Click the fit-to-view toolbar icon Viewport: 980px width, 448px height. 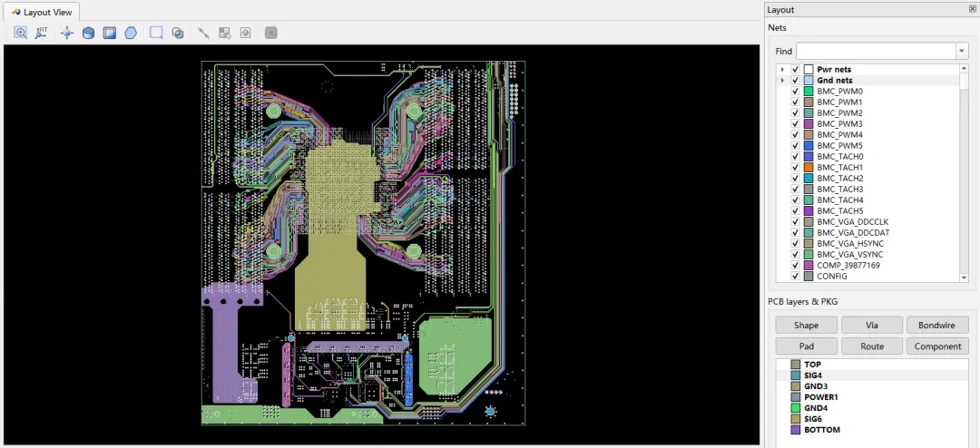coord(42,33)
